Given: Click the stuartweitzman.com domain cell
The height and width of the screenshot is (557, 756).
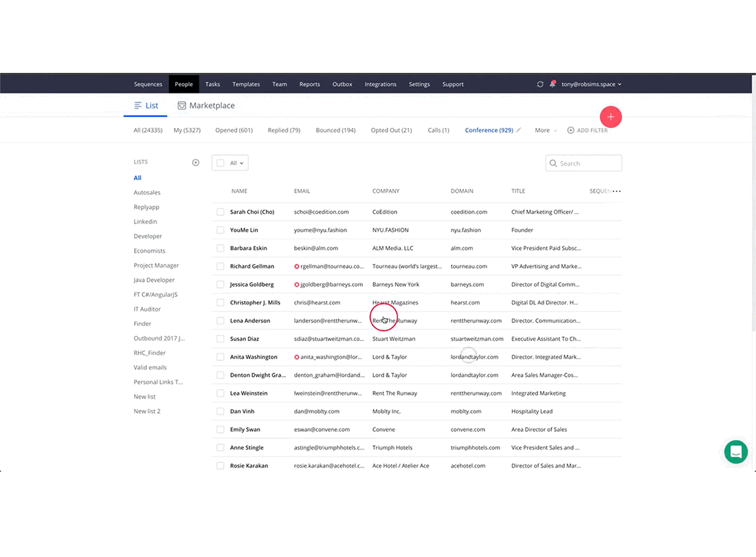Looking at the screenshot, I should pos(477,339).
